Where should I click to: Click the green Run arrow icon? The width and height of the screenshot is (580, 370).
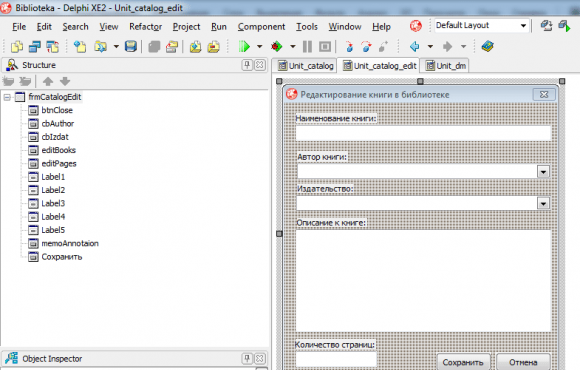[244, 47]
